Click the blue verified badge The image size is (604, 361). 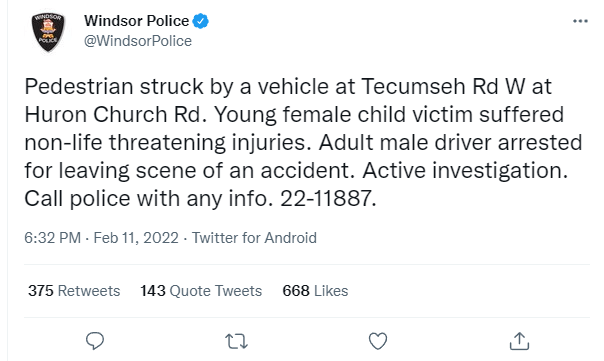pyautogui.click(x=201, y=21)
